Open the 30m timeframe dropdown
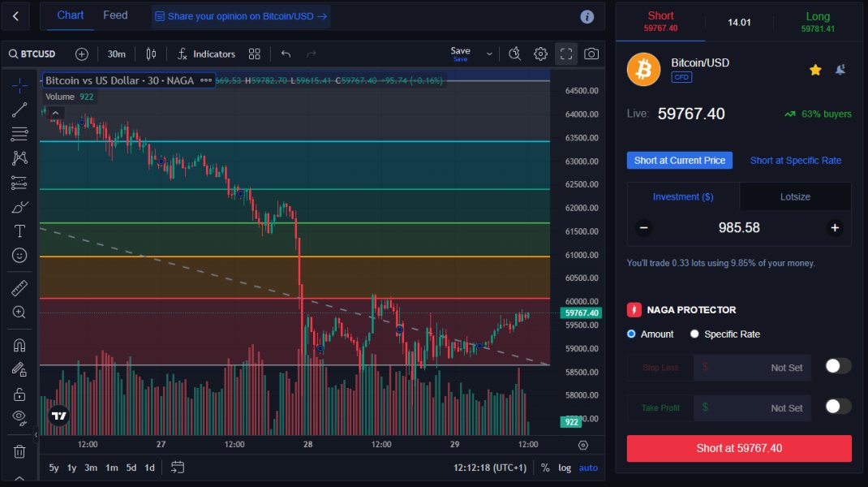This screenshot has width=868, height=487. click(117, 54)
